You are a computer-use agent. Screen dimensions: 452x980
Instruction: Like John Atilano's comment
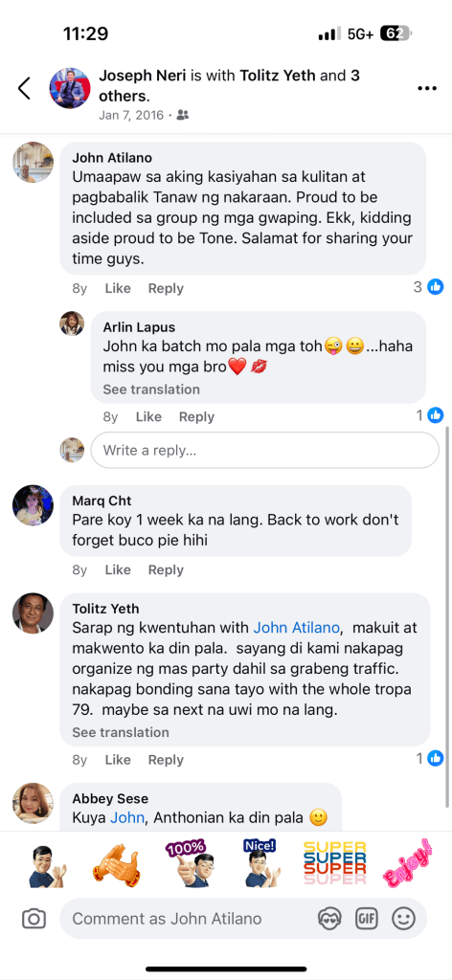click(x=118, y=288)
